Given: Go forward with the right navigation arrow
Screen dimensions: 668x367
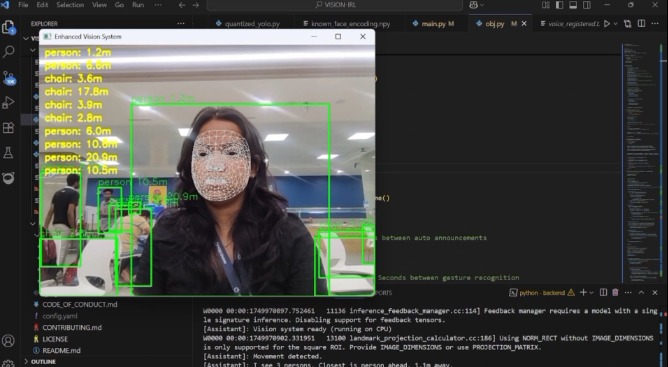Looking at the screenshot, I should [x=196, y=5].
